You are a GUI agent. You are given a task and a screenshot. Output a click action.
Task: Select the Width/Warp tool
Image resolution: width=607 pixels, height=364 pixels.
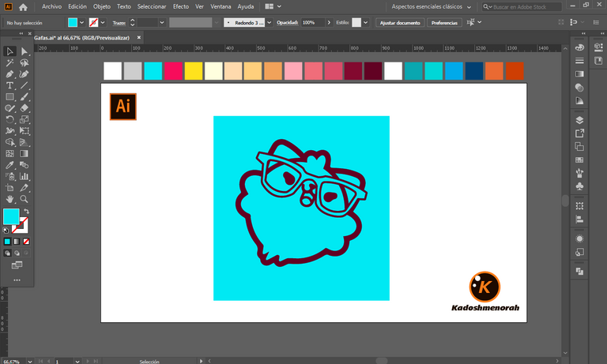(x=9, y=131)
